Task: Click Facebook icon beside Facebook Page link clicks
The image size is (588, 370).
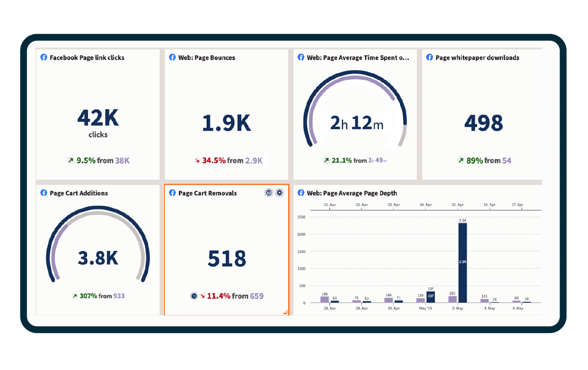Action: pos(44,57)
